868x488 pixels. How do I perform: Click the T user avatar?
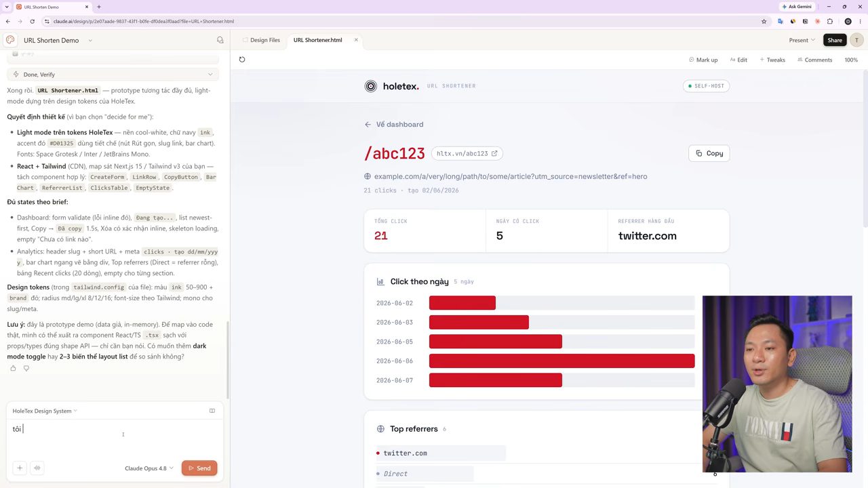tap(856, 40)
